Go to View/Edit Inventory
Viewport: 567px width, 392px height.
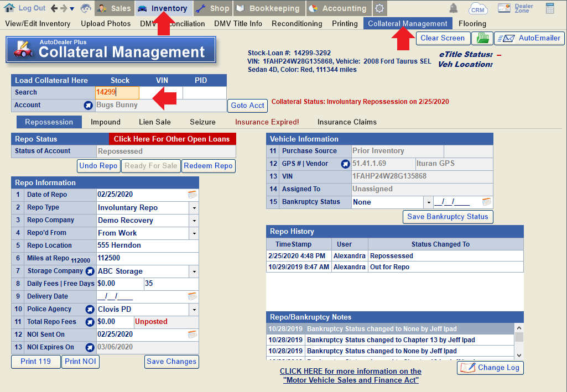coord(38,24)
